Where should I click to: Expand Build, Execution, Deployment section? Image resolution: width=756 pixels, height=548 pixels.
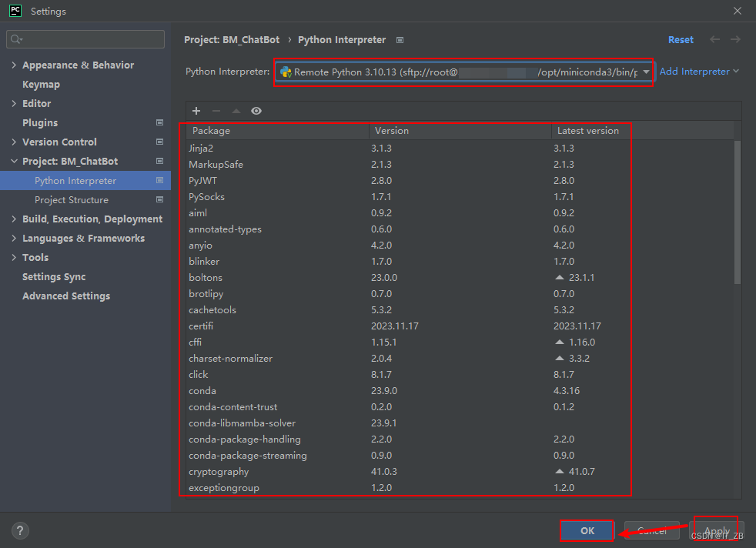click(14, 219)
